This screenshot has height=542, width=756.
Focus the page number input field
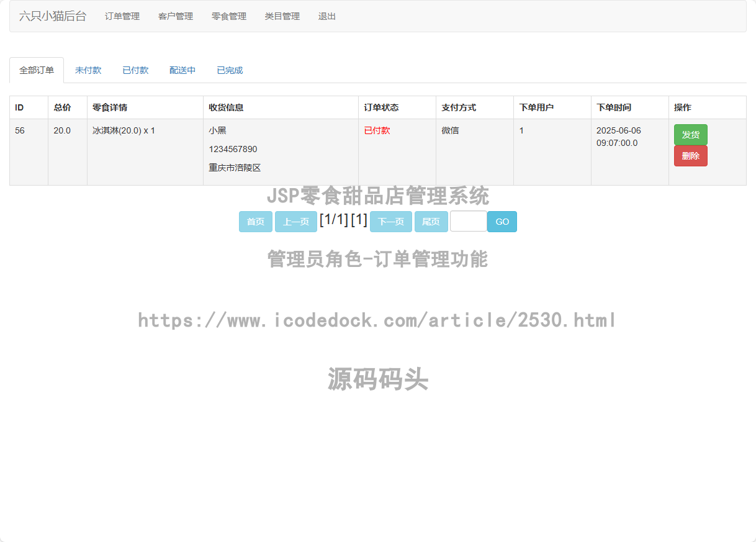[469, 221]
